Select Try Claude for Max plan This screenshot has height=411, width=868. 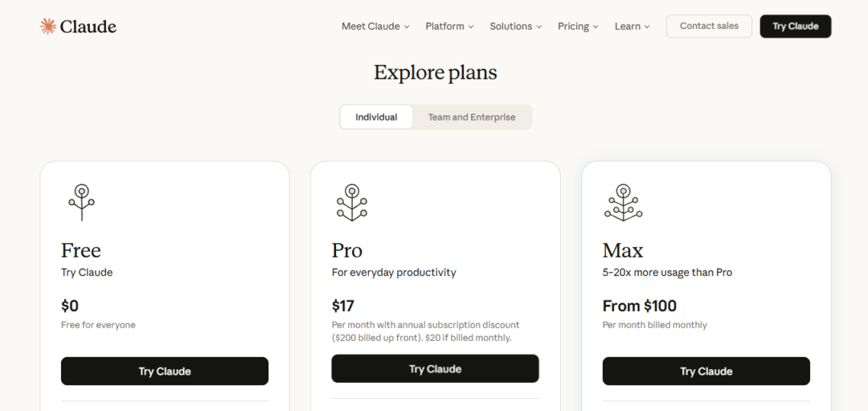click(x=706, y=372)
